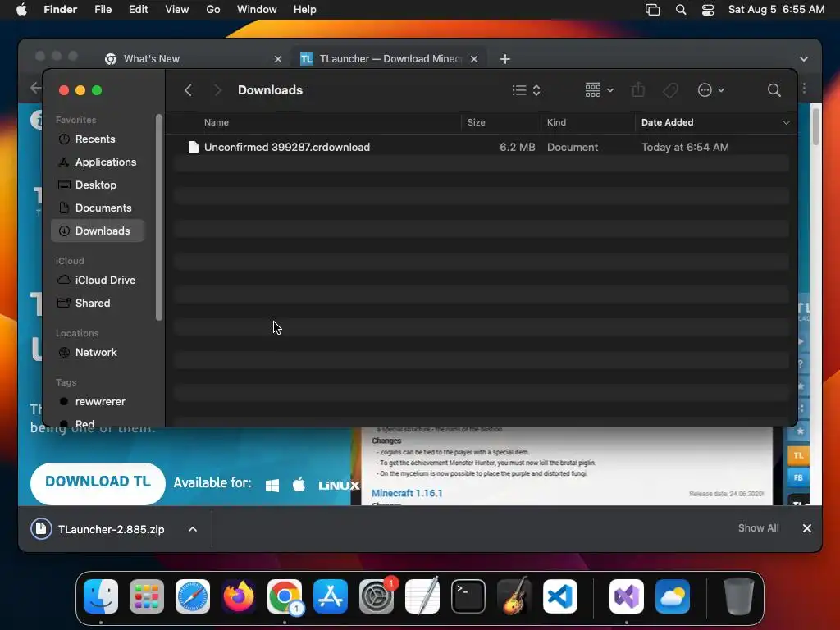This screenshot has height=630, width=840.
Task: Open Documents in Finder sidebar
Action: (x=98, y=208)
